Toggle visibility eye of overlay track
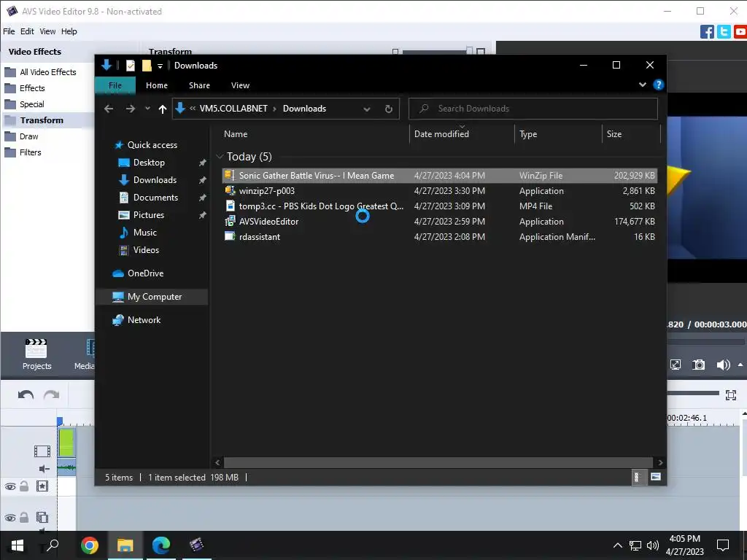Viewport: 747px width, 560px height. (10, 518)
